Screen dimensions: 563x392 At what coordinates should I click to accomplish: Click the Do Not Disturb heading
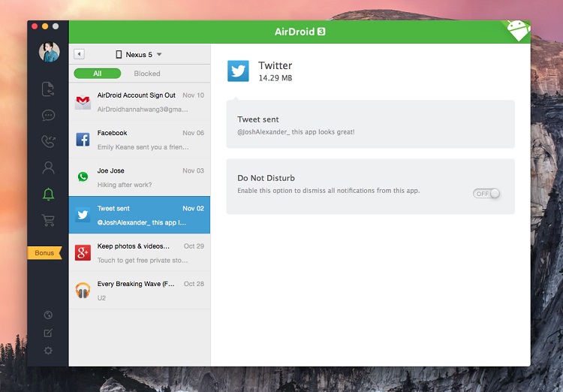coord(266,178)
